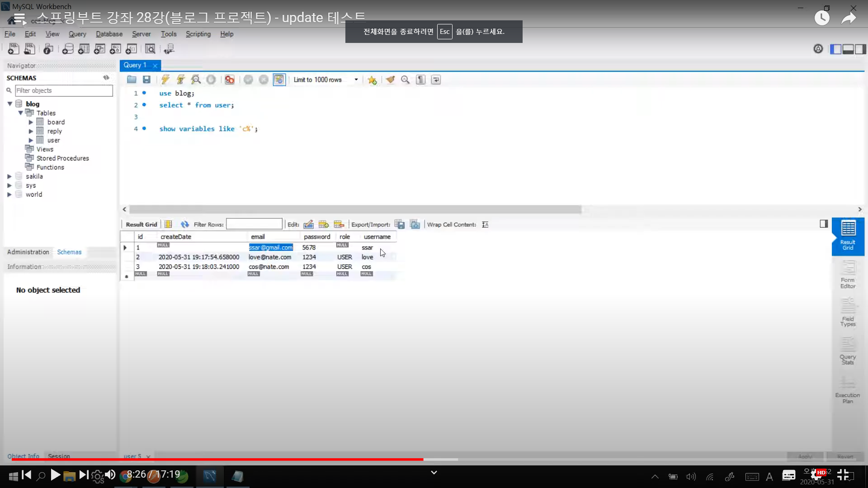Expand the user table
This screenshot has height=488, width=868.
coord(31,140)
